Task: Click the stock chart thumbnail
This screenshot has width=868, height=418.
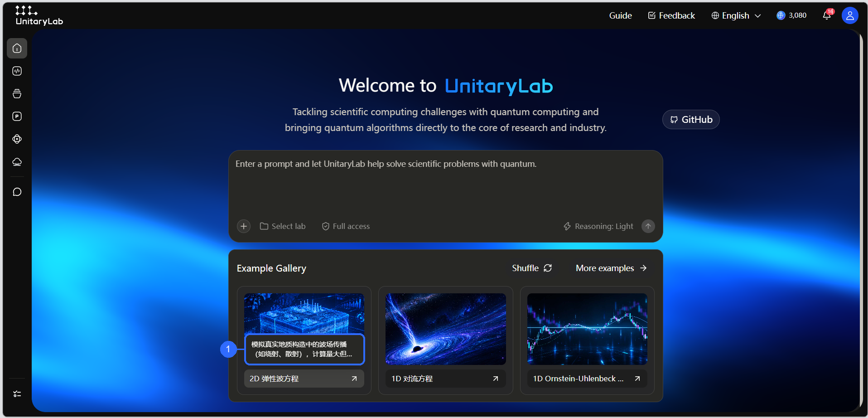Action: point(587,329)
